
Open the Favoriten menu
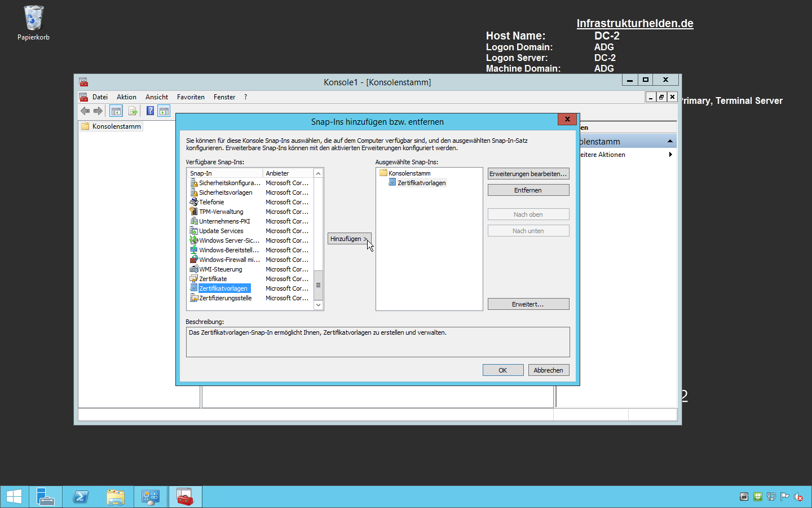pyautogui.click(x=191, y=97)
